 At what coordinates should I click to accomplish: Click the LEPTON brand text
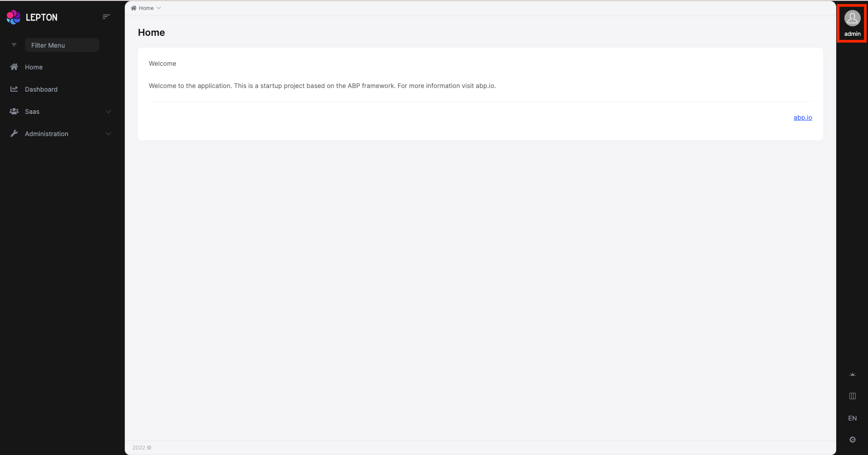pos(42,17)
